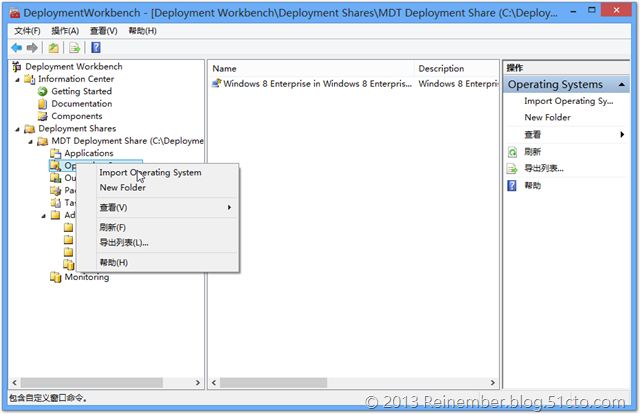Click the Windows 8 Enterpri... description cell
The image size is (640, 414).
pos(458,84)
